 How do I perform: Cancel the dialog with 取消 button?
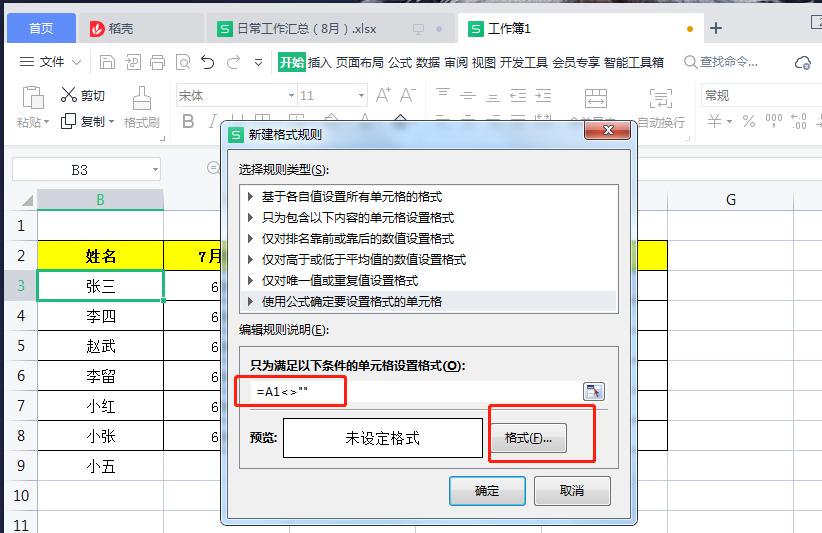[572, 491]
